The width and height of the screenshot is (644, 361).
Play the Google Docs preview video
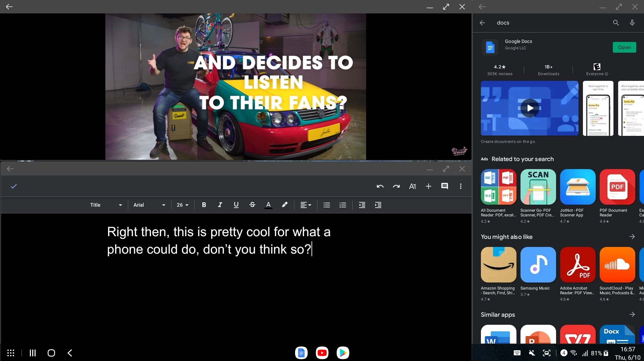coord(530,108)
